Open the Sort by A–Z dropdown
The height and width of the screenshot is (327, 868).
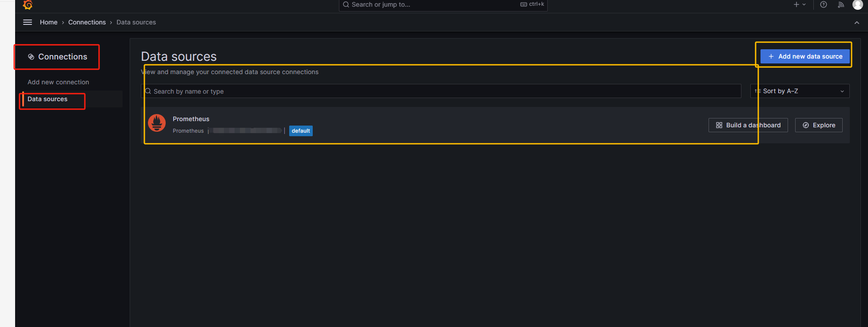[800, 91]
